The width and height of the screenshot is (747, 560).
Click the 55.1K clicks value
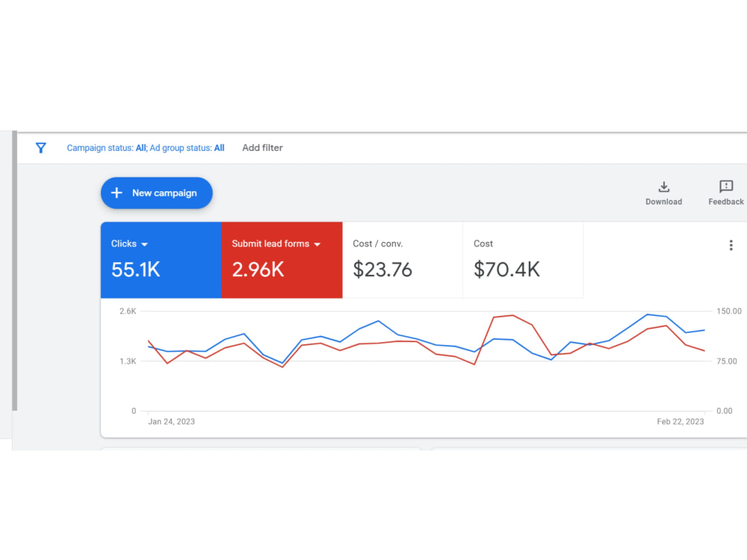pyautogui.click(x=136, y=270)
